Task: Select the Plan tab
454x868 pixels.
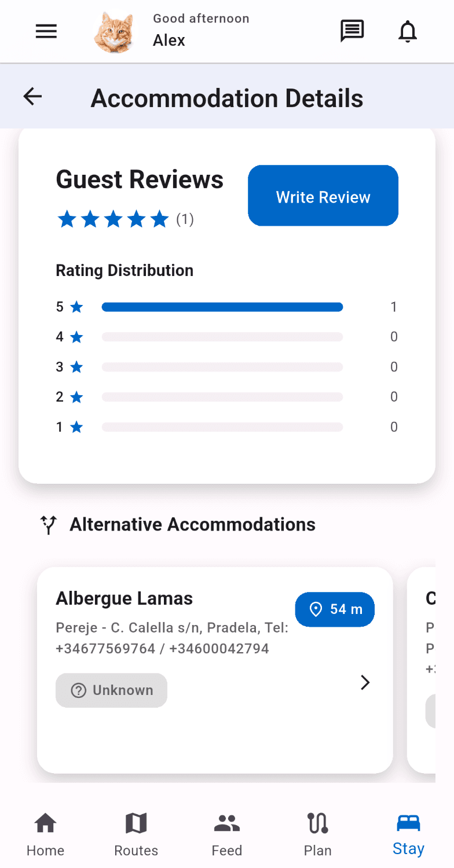Action: point(317,834)
